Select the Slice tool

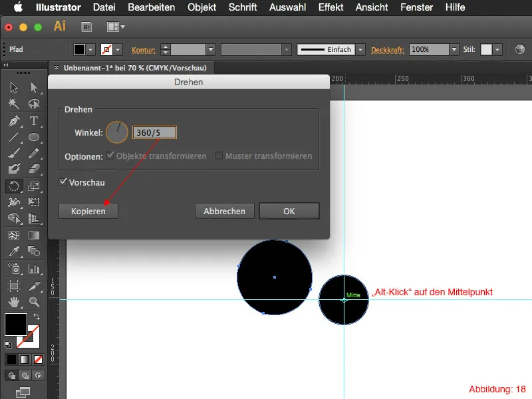point(34,286)
